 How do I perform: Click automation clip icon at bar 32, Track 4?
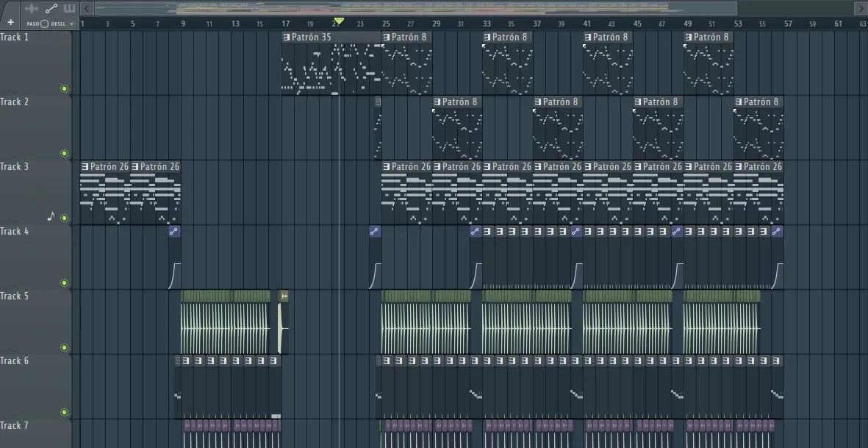[476, 232]
